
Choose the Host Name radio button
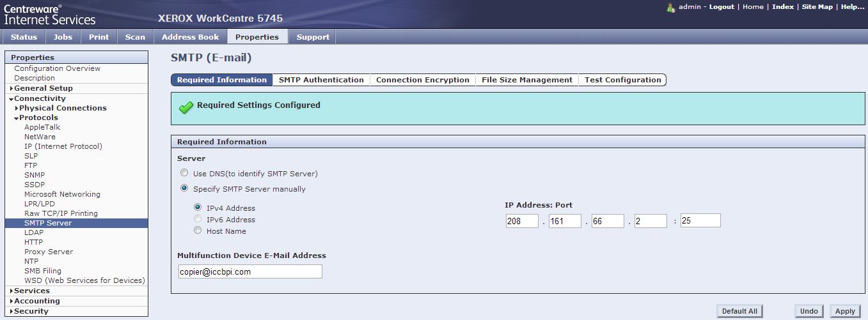[x=198, y=230]
